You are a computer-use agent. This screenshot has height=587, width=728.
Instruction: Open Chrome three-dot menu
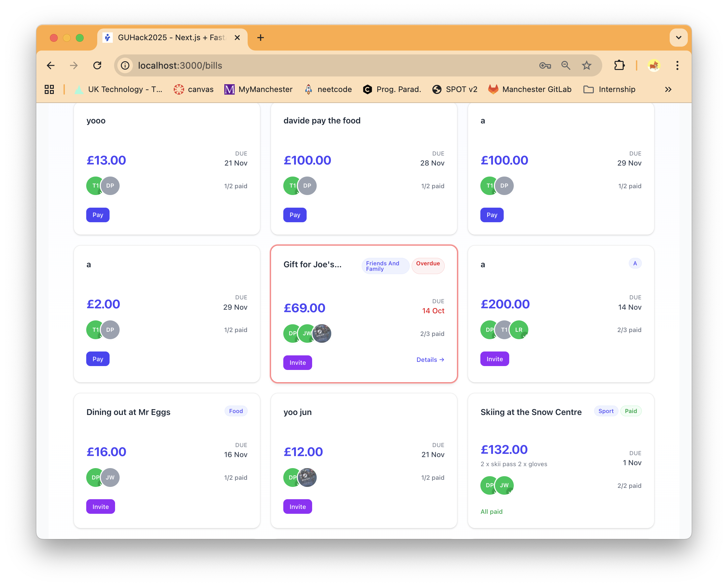[x=677, y=65]
